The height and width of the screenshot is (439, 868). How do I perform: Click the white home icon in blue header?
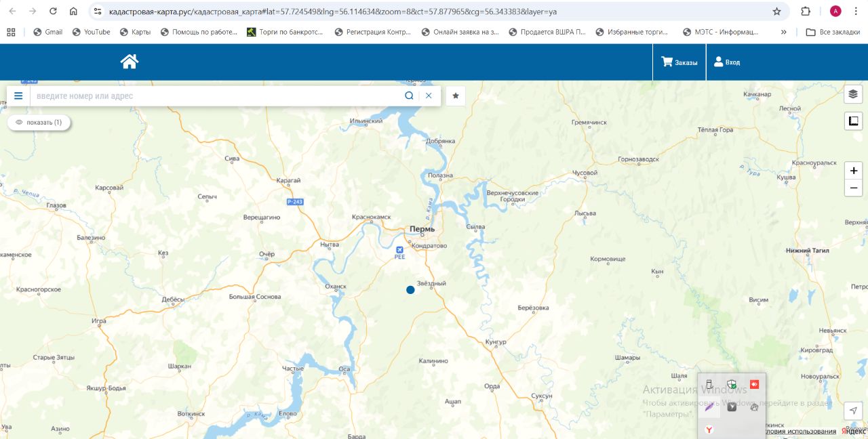click(130, 62)
